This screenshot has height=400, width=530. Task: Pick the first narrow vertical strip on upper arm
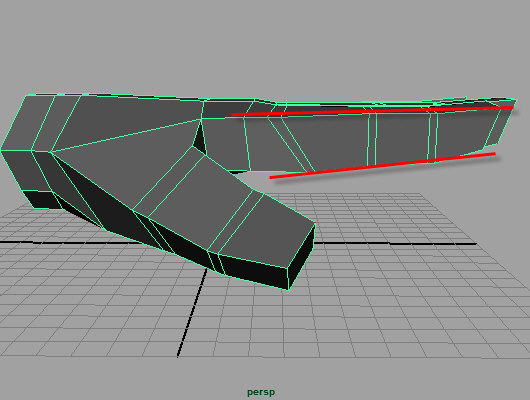pos(372,139)
